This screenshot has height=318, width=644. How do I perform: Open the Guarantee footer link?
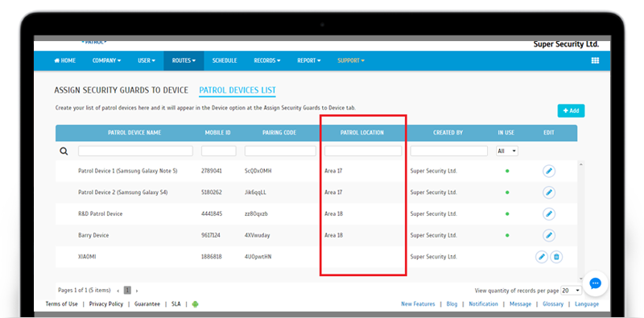pos(147,304)
